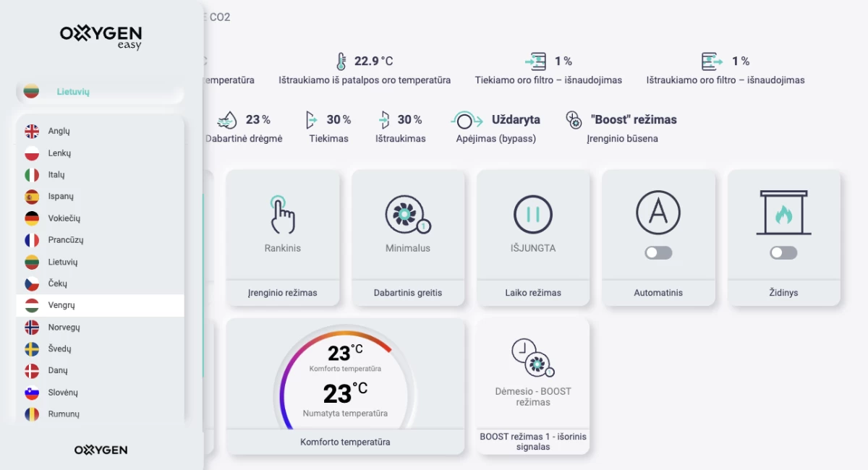The width and height of the screenshot is (868, 470).
Task: Click the Automatinis circled A icon
Action: [658, 213]
